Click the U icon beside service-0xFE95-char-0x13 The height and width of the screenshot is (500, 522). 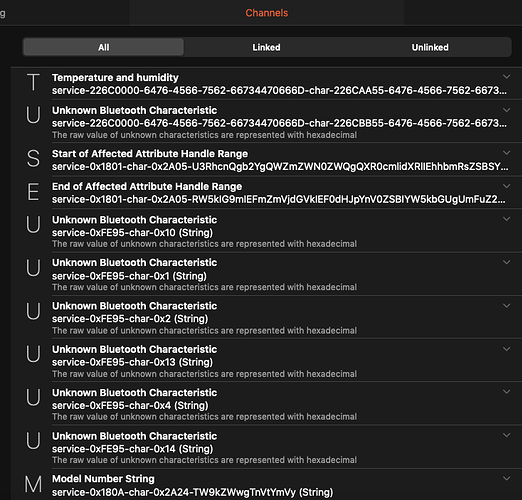(x=33, y=354)
